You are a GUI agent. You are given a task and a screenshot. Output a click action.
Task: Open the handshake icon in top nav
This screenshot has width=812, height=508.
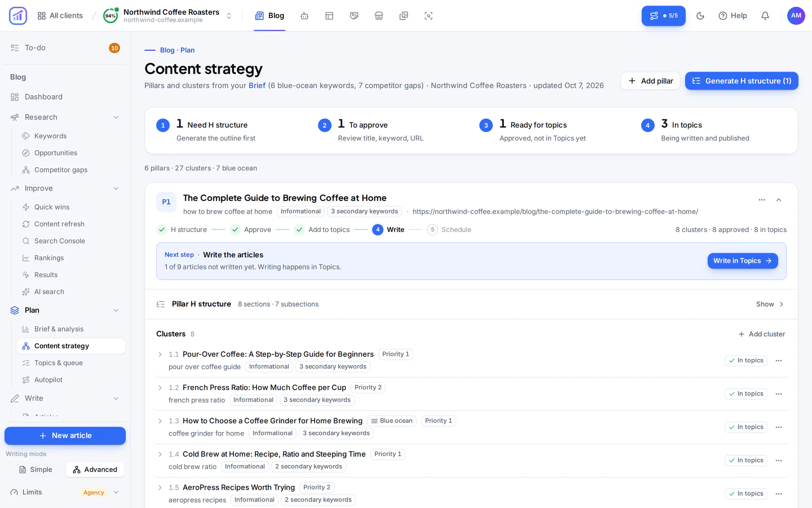click(x=354, y=16)
